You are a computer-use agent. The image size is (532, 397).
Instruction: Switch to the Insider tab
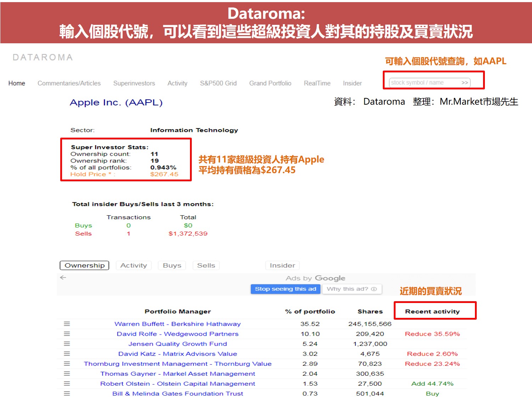[282, 265]
